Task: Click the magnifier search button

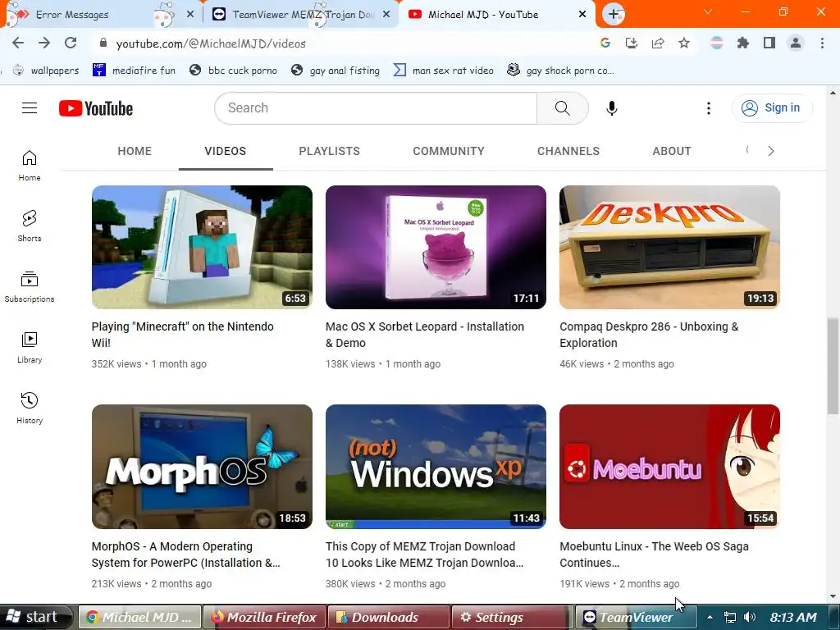Action: coord(563,108)
